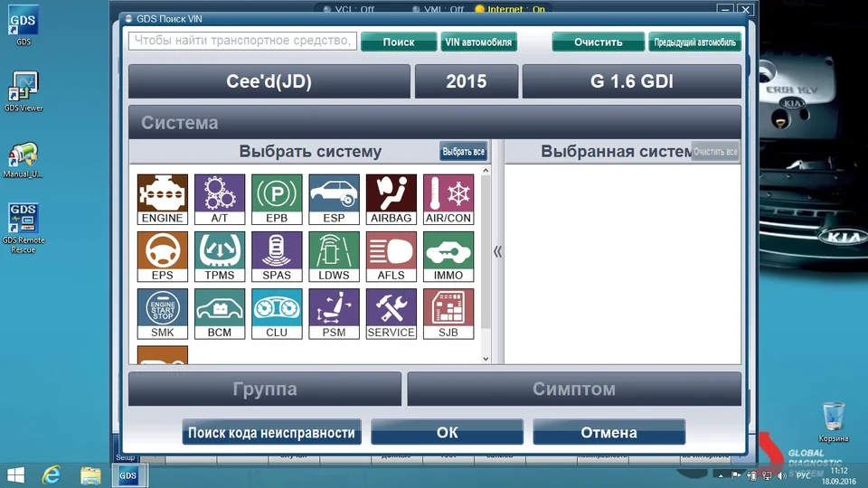Viewport: 868px width, 488px height.
Task: Select the AIRBAG system icon
Action: click(391, 199)
